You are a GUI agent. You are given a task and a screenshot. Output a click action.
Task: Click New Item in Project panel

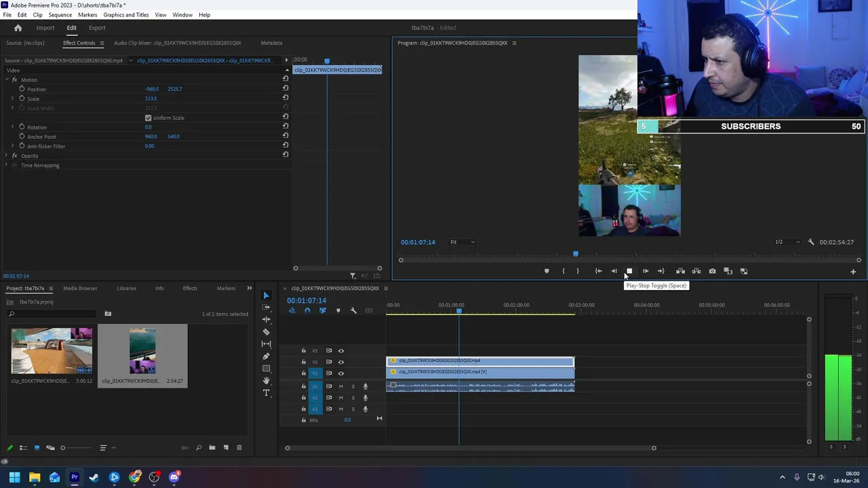click(x=226, y=447)
